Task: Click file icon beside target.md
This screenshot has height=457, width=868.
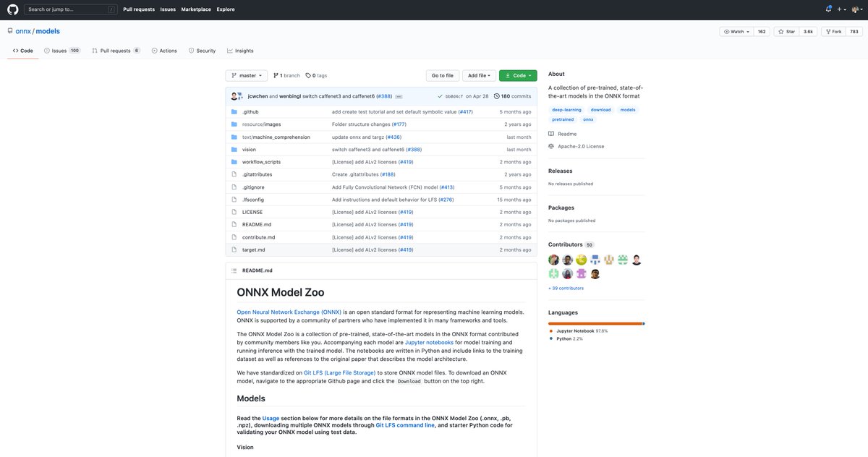Action: pyautogui.click(x=234, y=249)
